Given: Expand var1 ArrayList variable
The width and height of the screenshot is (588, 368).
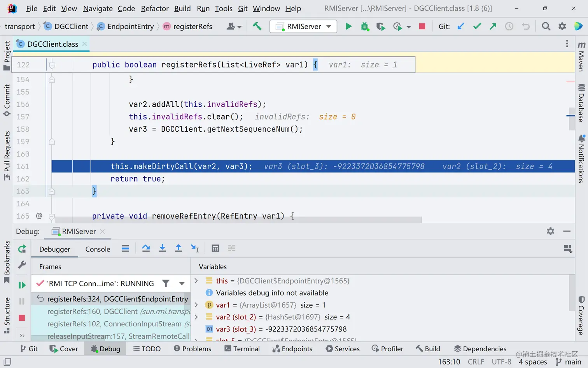Looking at the screenshot, I should [196, 305].
